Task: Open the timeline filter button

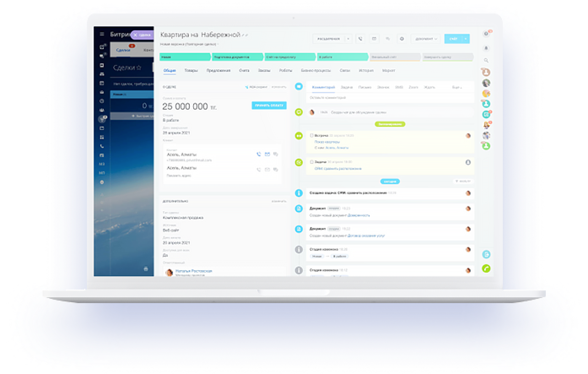Action: pyautogui.click(x=463, y=181)
